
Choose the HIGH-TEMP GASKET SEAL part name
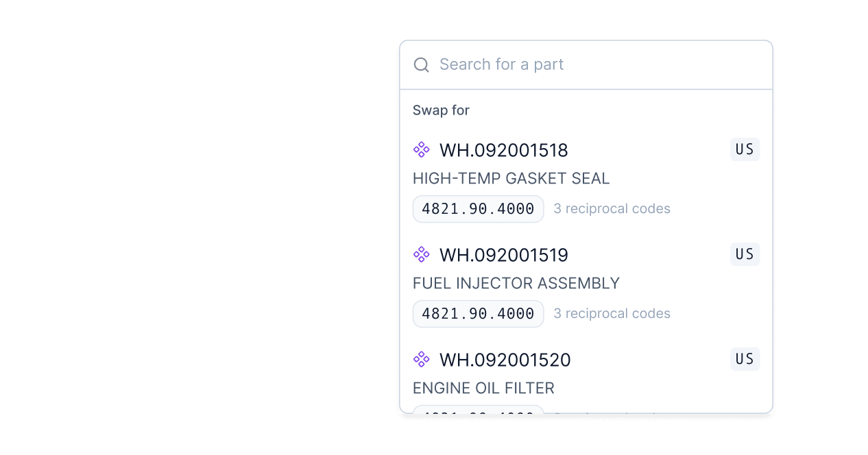(511, 178)
